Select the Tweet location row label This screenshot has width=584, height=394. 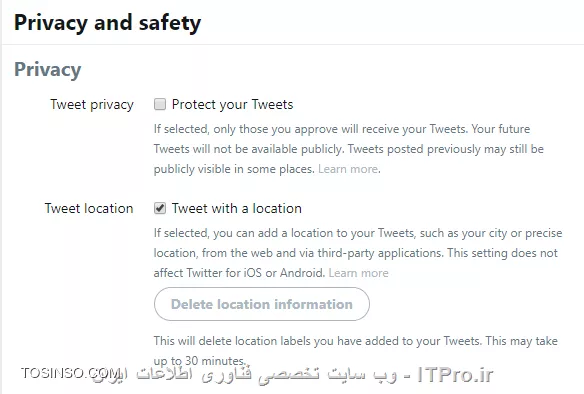(89, 209)
